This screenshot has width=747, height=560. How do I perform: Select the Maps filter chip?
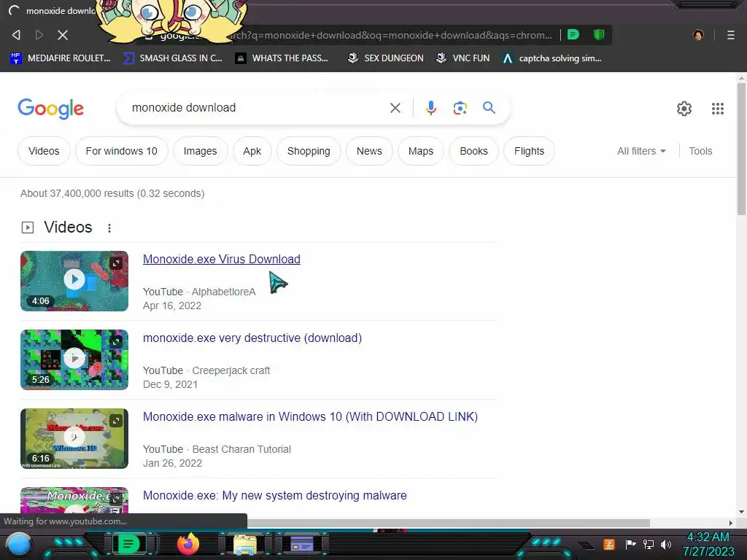point(421,151)
